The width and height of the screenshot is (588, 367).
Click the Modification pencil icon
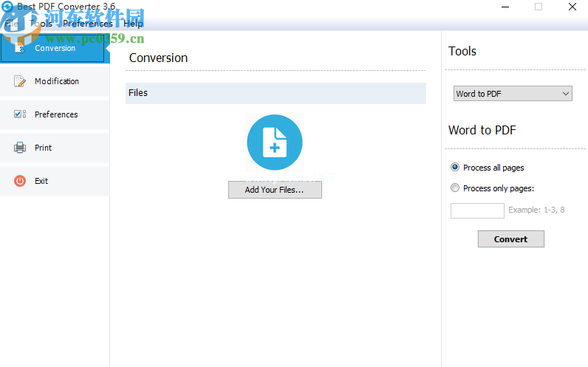click(x=20, y=81)
